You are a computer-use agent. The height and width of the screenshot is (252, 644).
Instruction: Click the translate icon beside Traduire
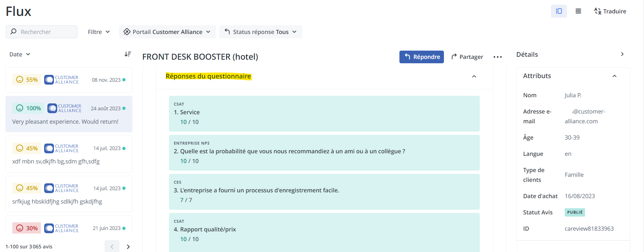(x=598, y=11)
